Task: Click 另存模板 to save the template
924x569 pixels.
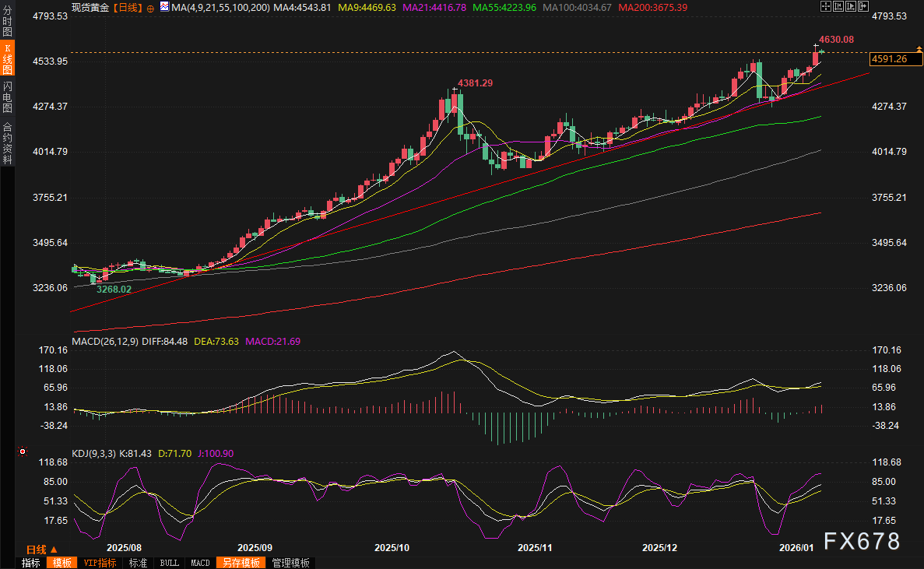Action: coord(240,563)
